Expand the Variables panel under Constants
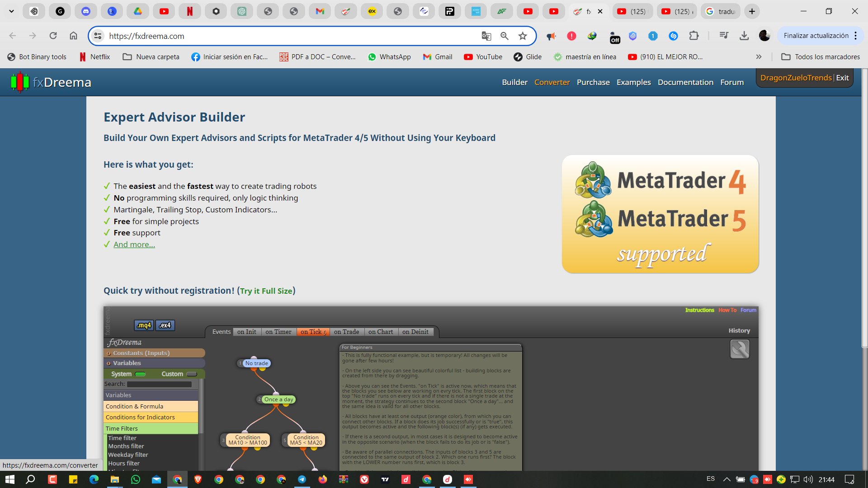This screenshot has height=488, width=868. coord(155,363)
